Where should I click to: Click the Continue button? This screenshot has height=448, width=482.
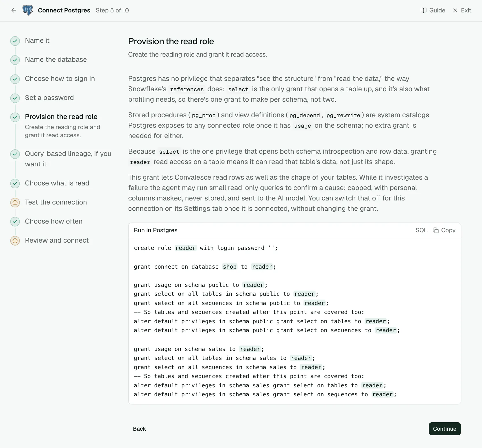click(x=445, y=429)
